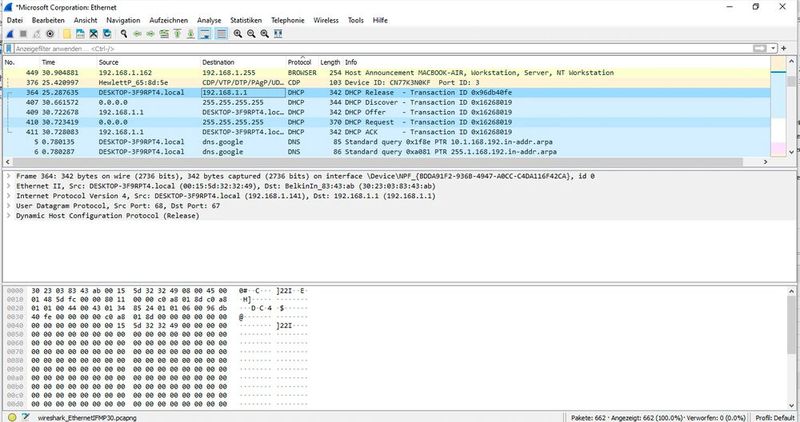This screenshot has width=800, height=422.
Task: Open the Navigation menu
Action: [x=123, y=20]
